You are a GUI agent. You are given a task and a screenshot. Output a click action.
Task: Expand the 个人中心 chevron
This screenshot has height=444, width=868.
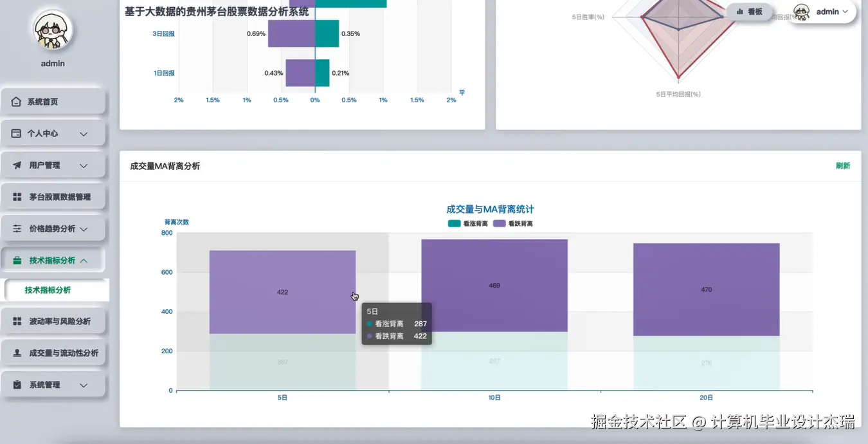point(84,134)
